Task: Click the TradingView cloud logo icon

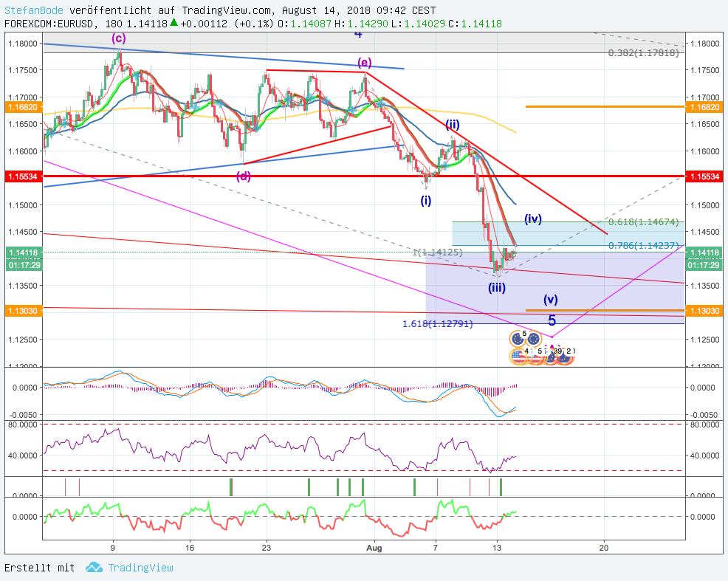Action: point(95,567)
